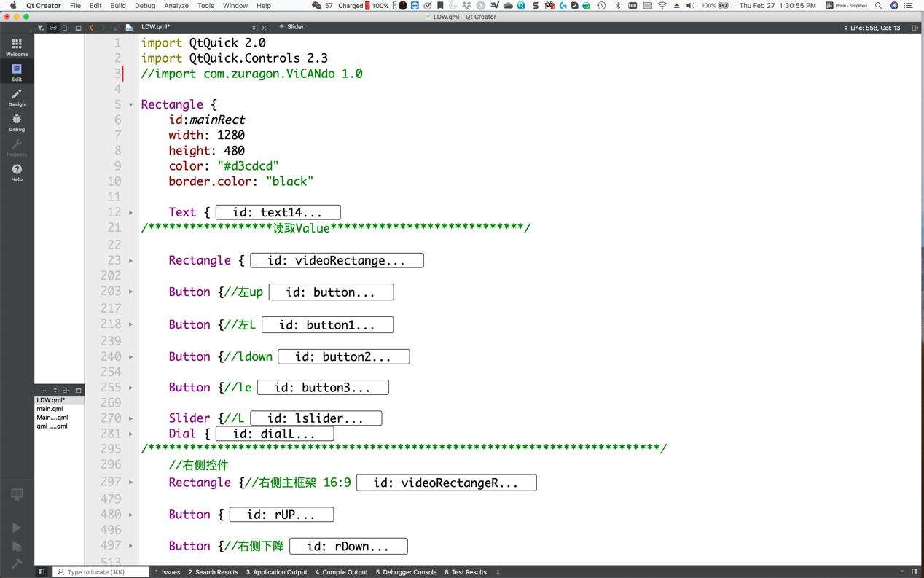Open the Issues output pane
The image size is (924, 578).
click(168, 572)
